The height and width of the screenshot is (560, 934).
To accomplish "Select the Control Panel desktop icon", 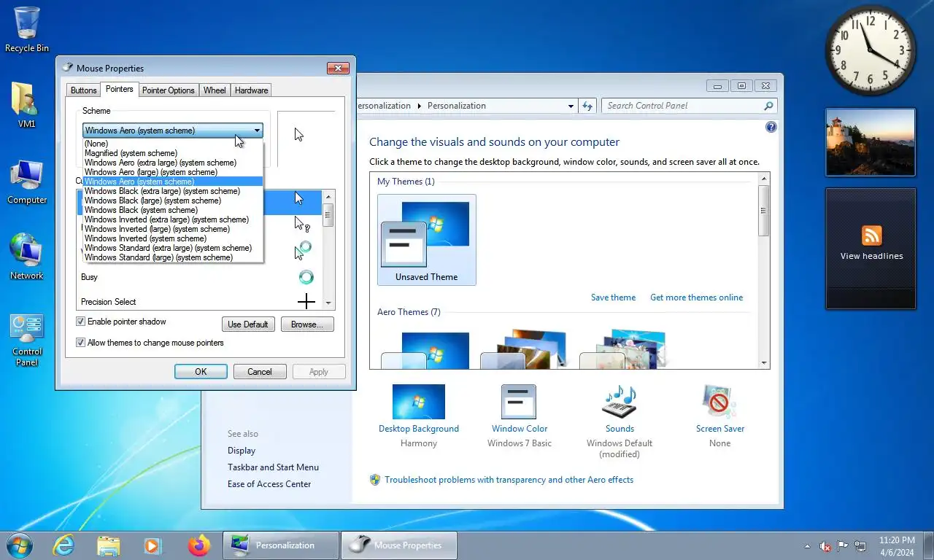I will pyautogui.click(x=27, y=340).
